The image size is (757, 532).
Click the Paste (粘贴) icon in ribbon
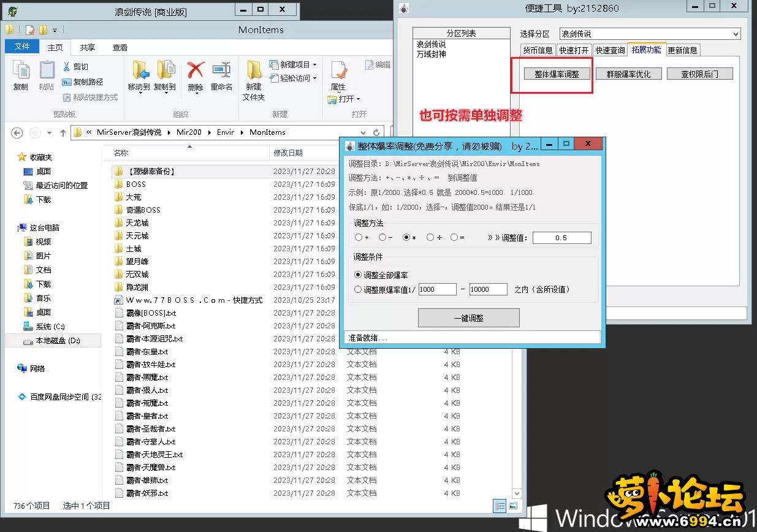point(47,70)
